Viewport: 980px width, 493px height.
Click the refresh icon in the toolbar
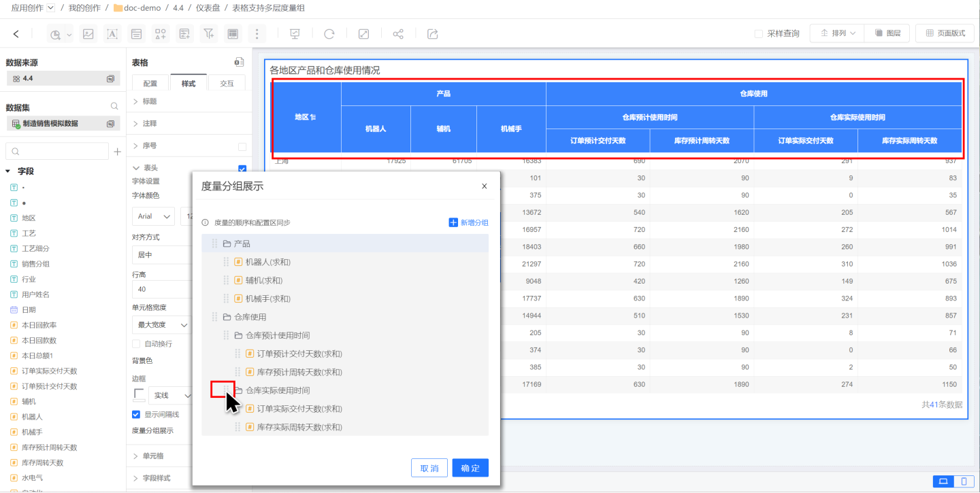[x=329, y=33]
